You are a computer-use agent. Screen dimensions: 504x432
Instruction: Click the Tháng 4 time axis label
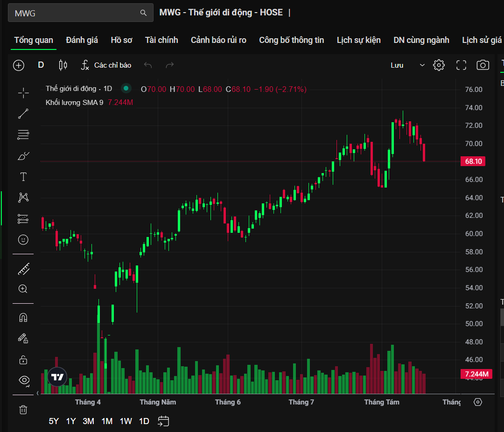tap(88, 402)
